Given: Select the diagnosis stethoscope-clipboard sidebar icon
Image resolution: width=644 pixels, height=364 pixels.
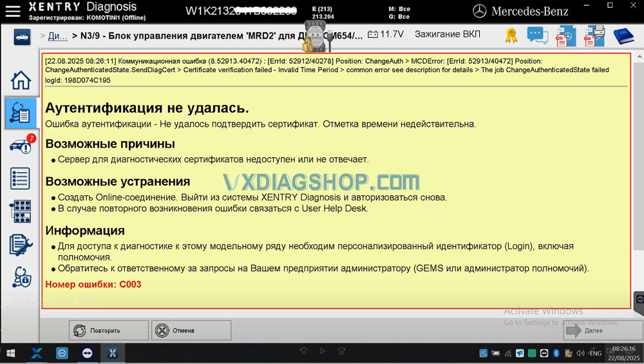Looking at the screenshot, I should click(21, 113).
